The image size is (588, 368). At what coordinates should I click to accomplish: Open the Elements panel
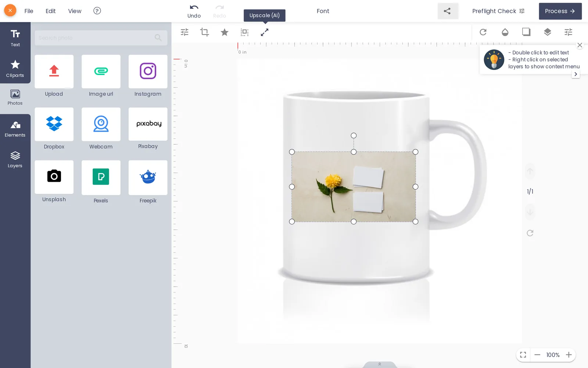point(15,129)
